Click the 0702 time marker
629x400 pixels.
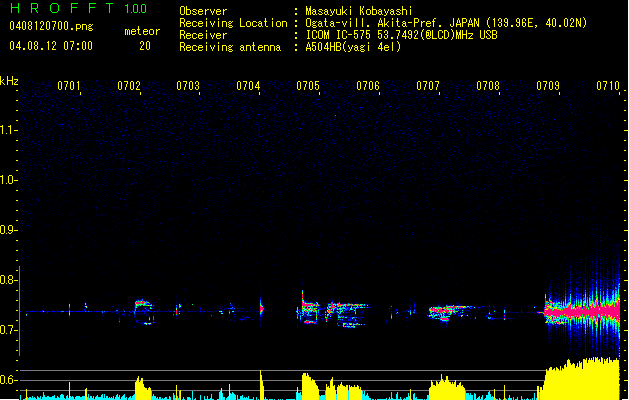[x=129, y=86]
